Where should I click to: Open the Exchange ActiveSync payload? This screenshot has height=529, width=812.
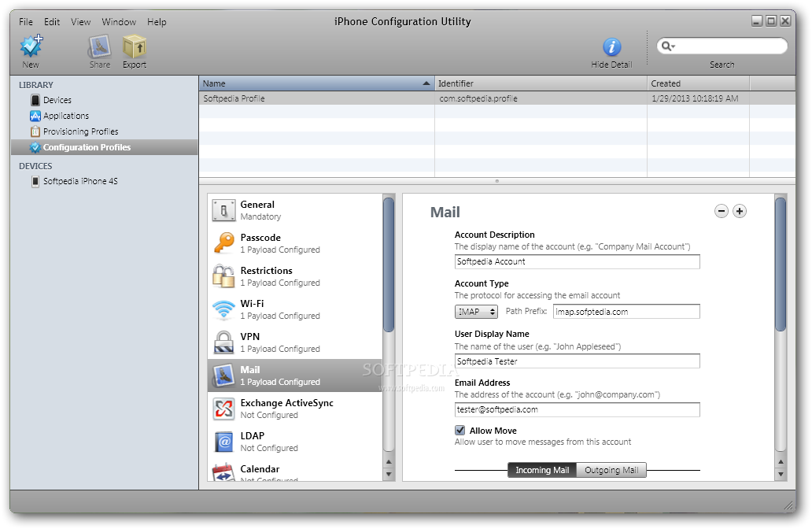[x=295, y=409]
